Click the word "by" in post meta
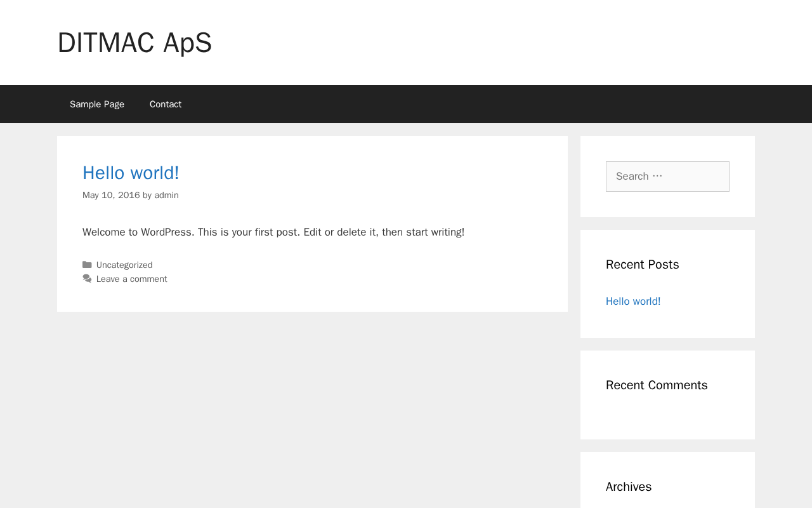Screen dimensions: 812x508 (x=147, y=195)
